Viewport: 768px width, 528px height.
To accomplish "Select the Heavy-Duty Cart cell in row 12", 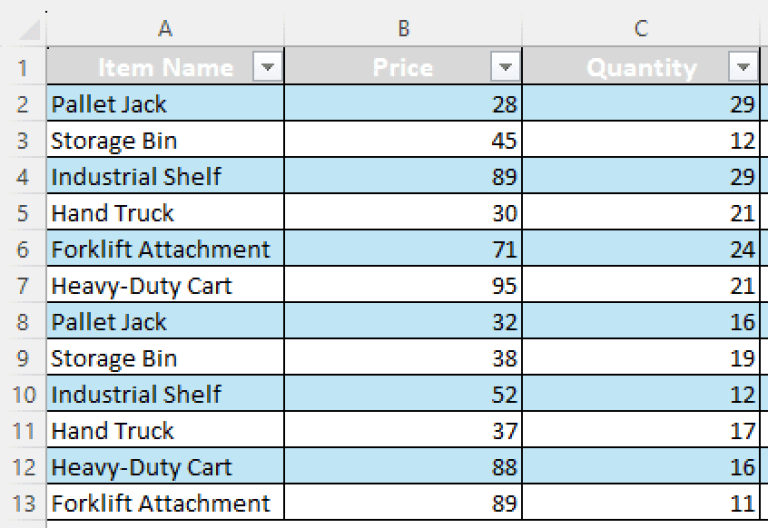I will 166,467.
